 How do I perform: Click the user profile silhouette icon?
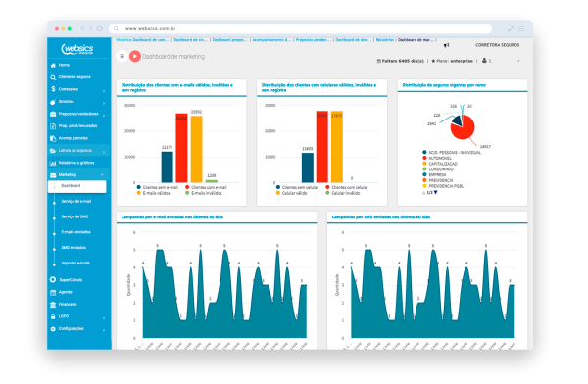point(484,61)
